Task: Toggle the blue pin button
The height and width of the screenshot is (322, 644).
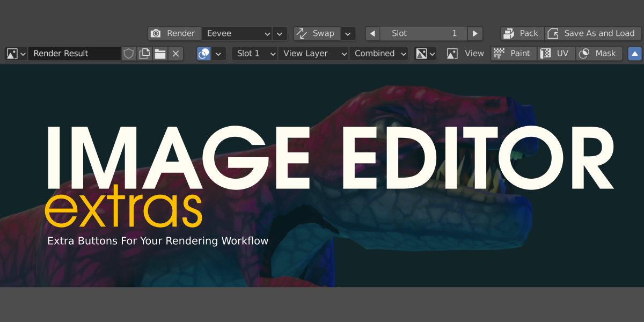Action: pos(203,53)
